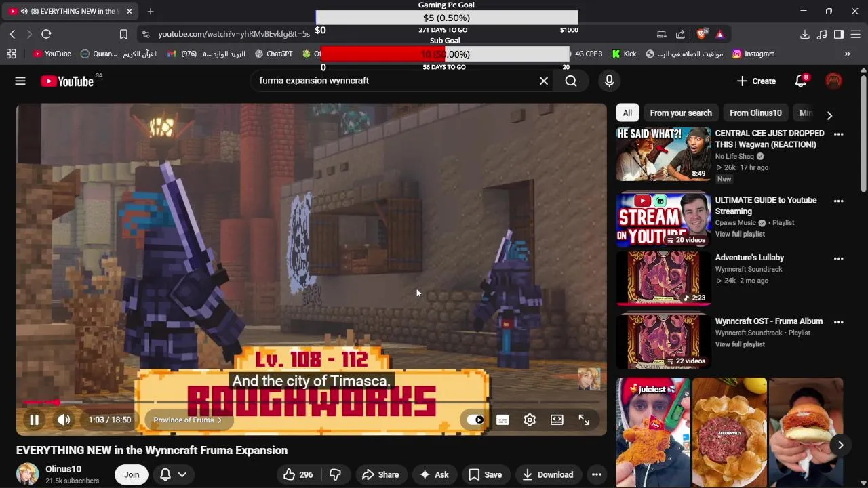Screen dimensions: 868x488
Task: Open browser main menu
Action: [856, 34]
